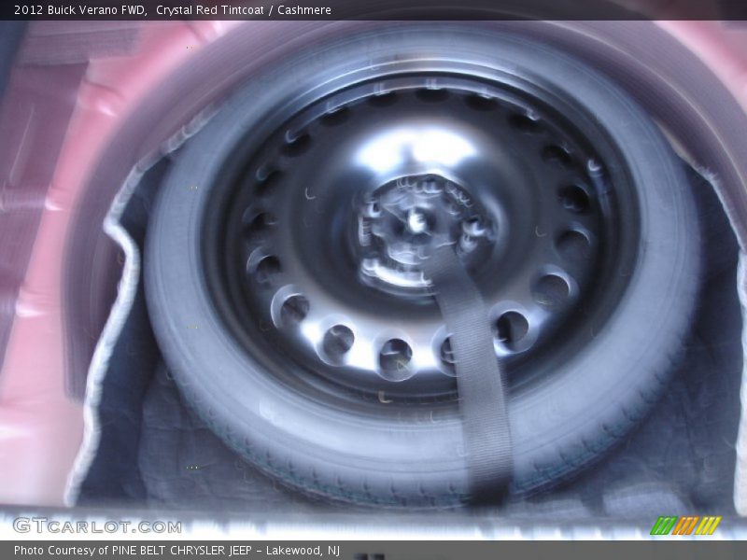The height and width of the screenshot is (560, 747).
Task: Click the dark footer bar
Action: tap(373, 549)
